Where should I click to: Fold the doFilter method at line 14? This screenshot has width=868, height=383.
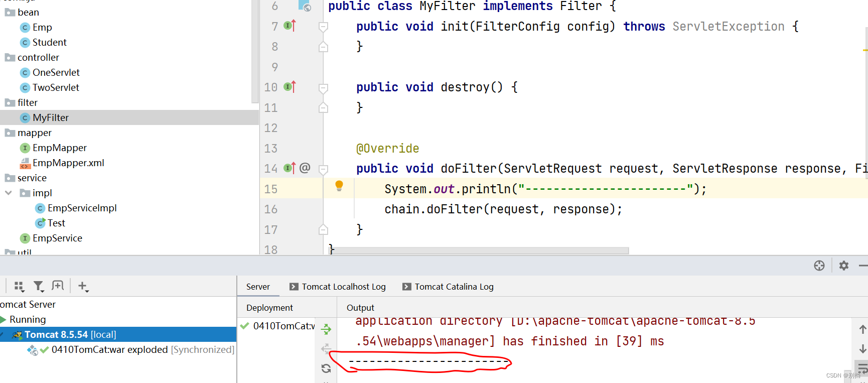324,169
